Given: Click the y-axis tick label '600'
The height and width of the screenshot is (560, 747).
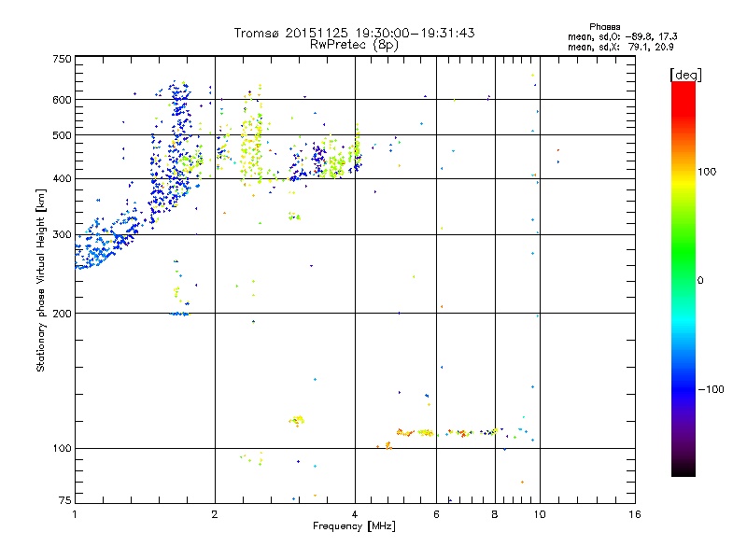Looking at the screenshot, I should pos(62,100).
